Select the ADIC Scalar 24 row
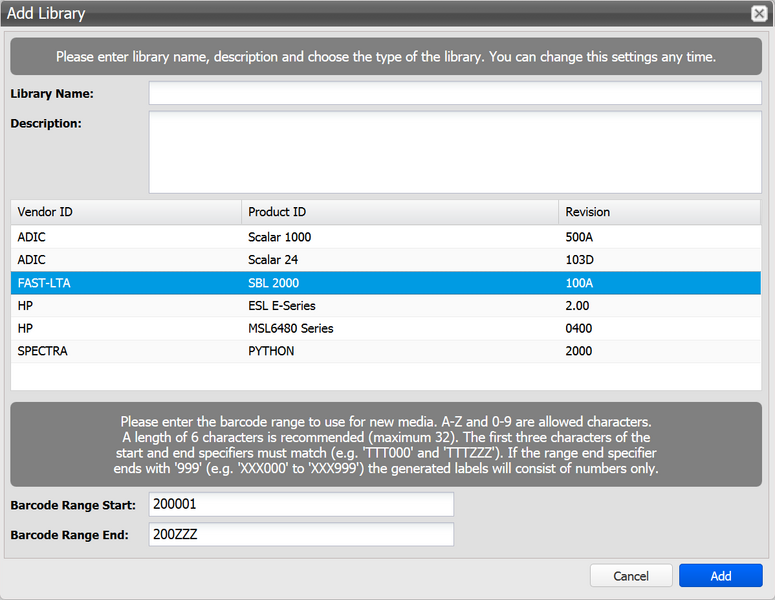The image size is (775, 600). (386, 260)
